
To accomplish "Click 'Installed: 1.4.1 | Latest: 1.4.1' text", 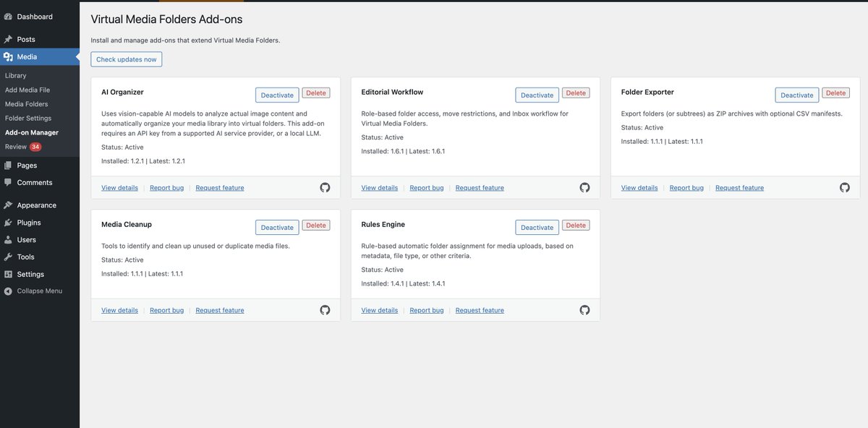I will [403, 283].
